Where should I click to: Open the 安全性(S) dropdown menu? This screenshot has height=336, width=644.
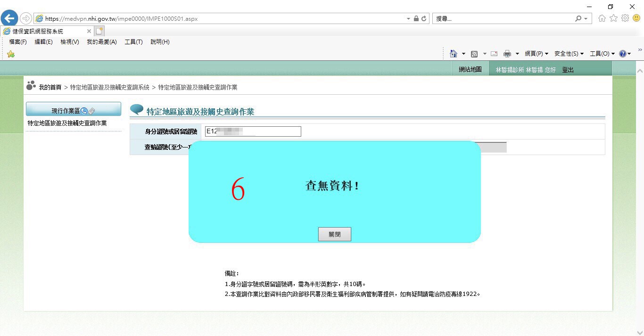coord(569,54)
